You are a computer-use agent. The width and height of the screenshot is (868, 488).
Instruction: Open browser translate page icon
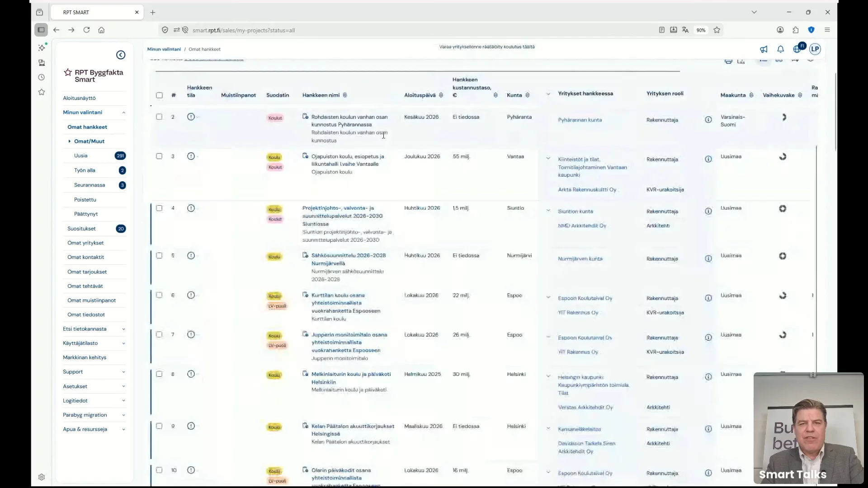click(x=685, y=30)
